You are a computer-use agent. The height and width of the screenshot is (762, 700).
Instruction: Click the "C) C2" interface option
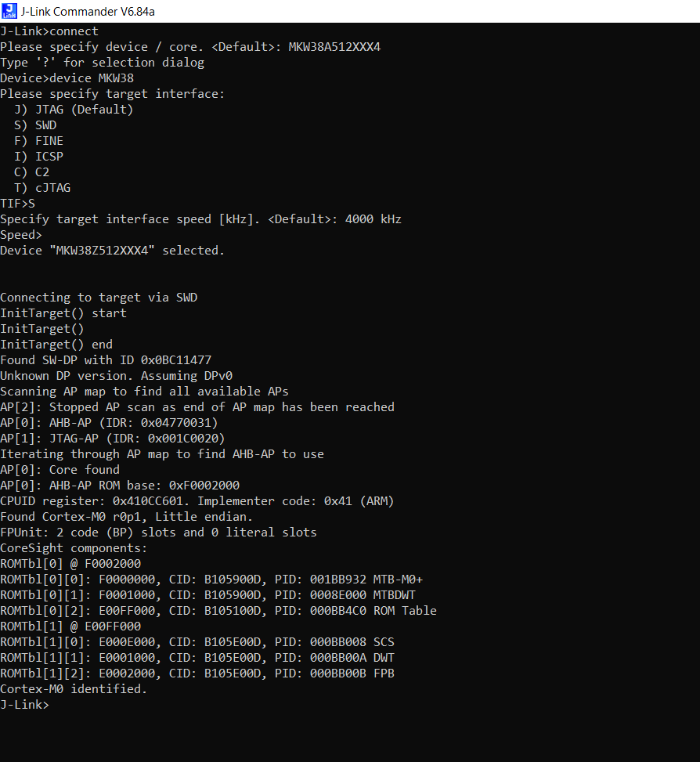point(31,172)
